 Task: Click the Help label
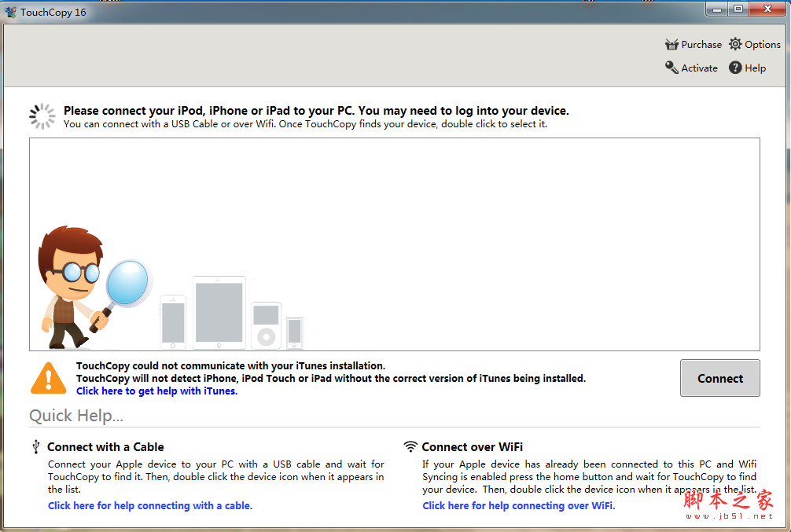tap(755, 68)
